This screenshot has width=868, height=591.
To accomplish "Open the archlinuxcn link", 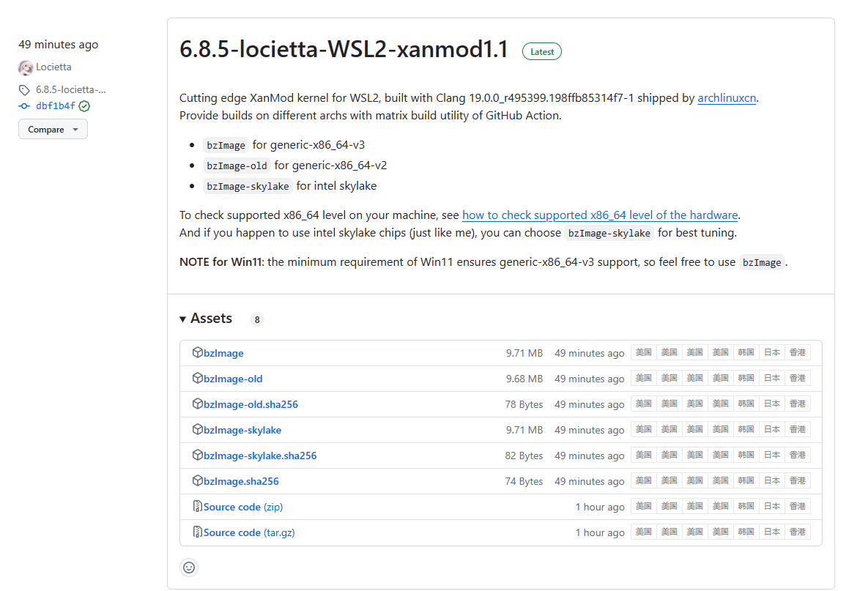I will [x=726, y=97].
